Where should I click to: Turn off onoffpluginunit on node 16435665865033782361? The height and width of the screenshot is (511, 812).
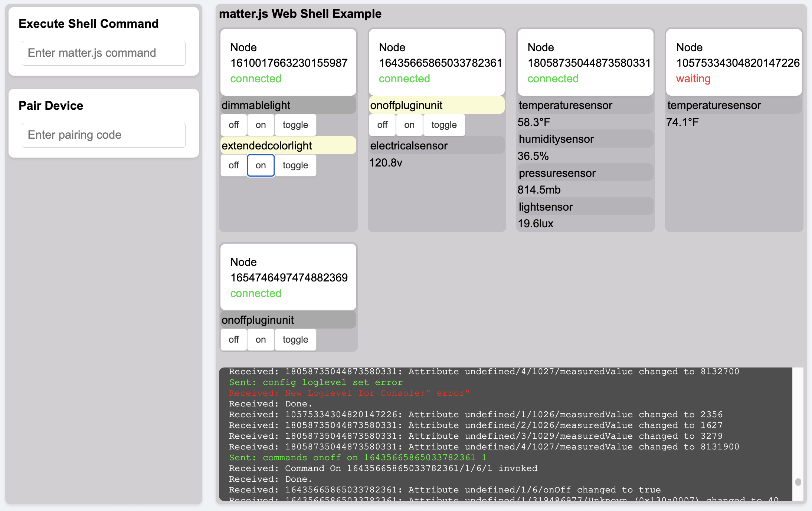[x=382, y=125]
